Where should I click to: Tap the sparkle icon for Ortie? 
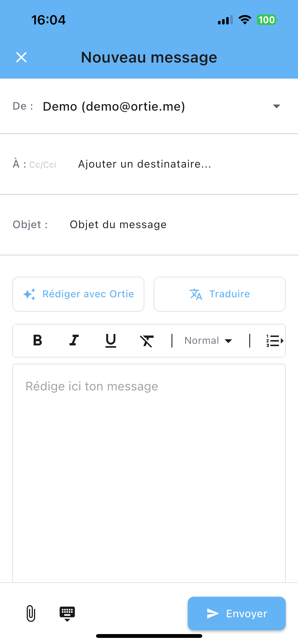pos(30,294)
